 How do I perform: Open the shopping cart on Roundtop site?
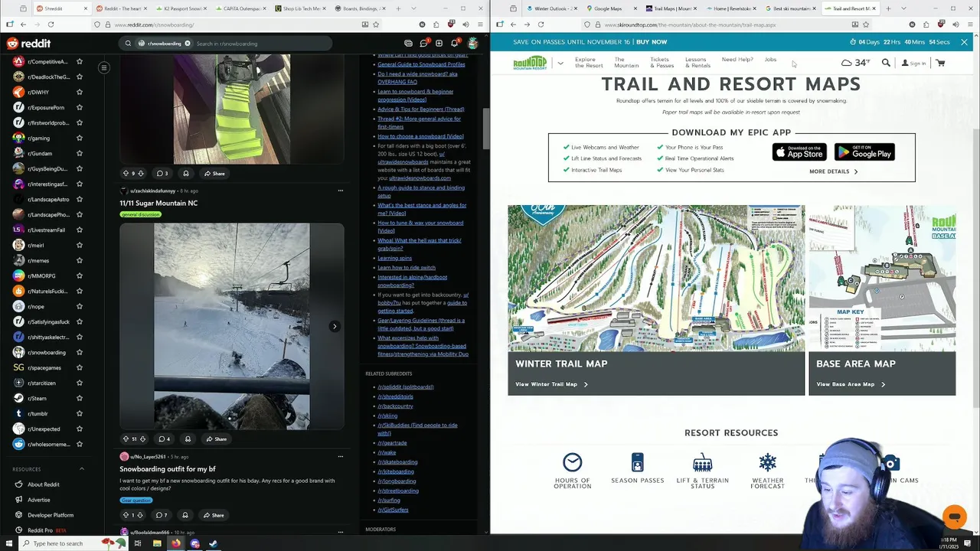940,63
